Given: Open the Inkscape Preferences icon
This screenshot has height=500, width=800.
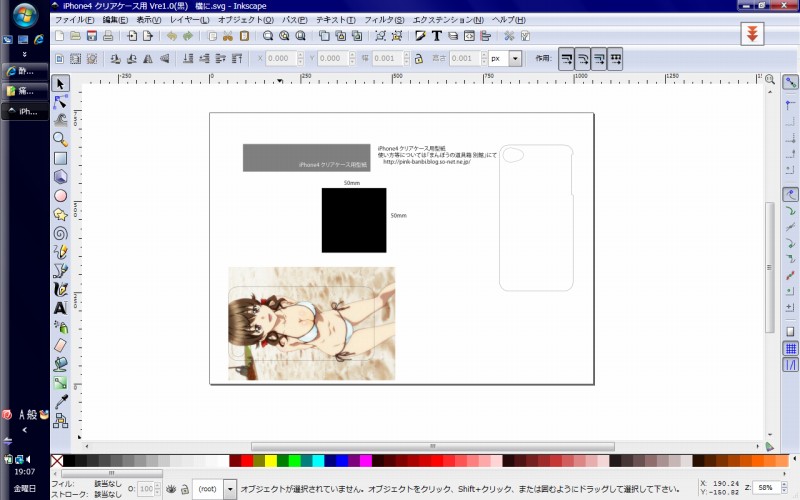Looking at the screenshot, I should (x=509, y=36).
